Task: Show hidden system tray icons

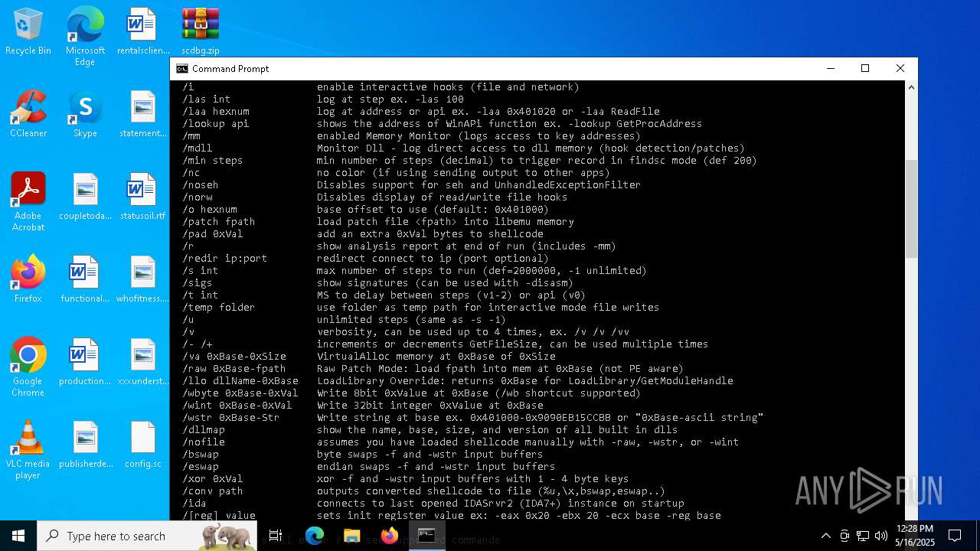Action: point(825,536)
